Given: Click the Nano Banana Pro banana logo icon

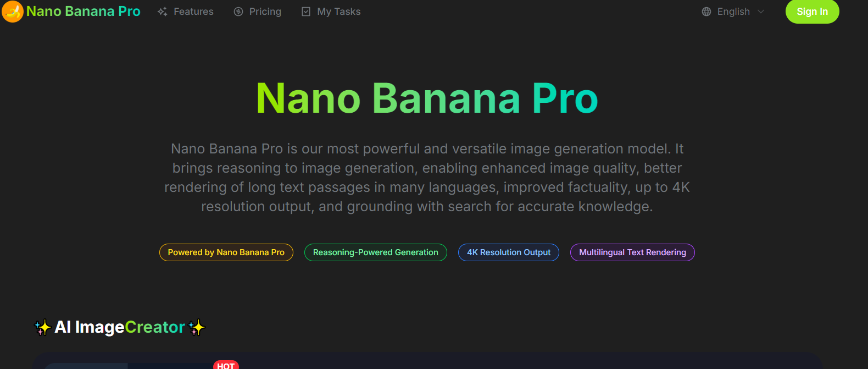Looking at the screenshot, I should [12, 11].
